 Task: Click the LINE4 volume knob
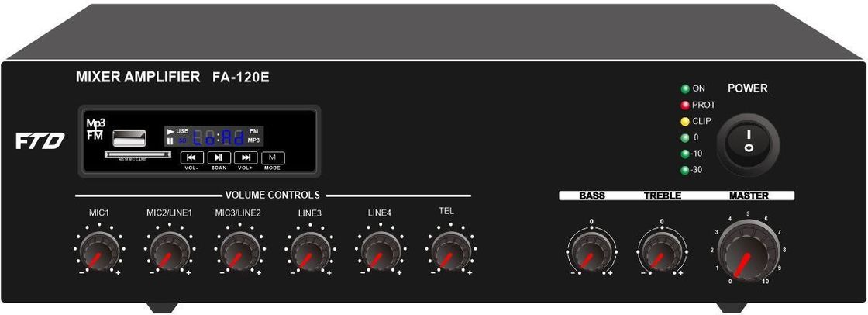click(381, 251)
